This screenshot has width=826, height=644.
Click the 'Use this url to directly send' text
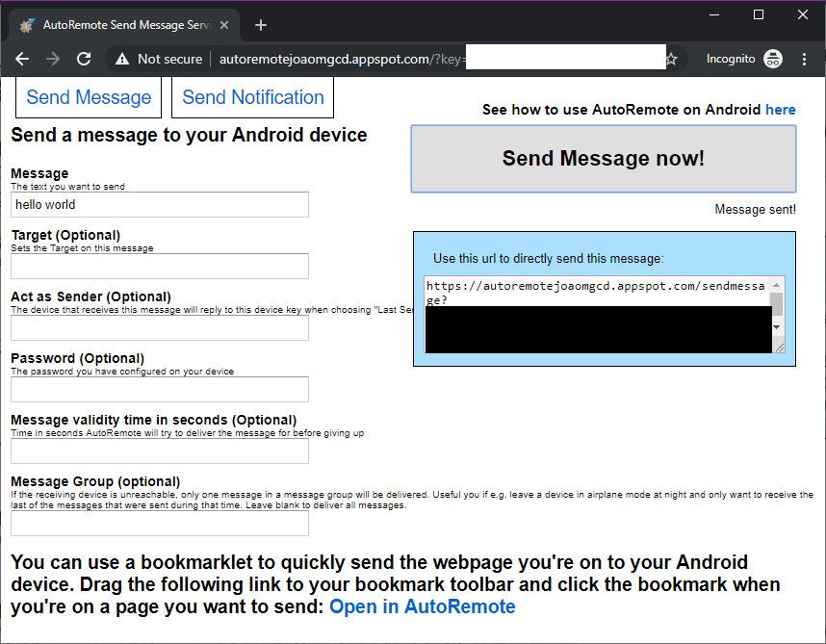coord(549,259)
